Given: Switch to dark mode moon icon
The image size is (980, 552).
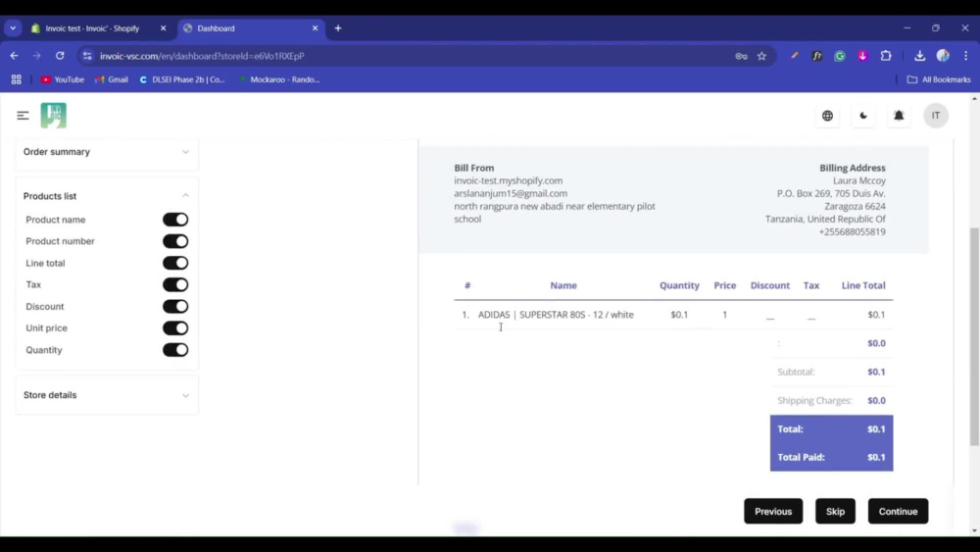Looking at the screenshot, I should pos(863,116).
